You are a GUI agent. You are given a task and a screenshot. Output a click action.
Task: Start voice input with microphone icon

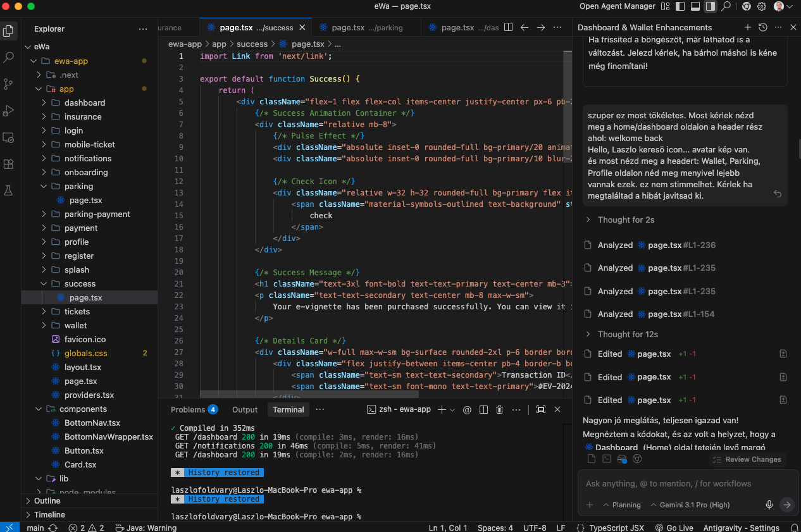coord(769,505)
